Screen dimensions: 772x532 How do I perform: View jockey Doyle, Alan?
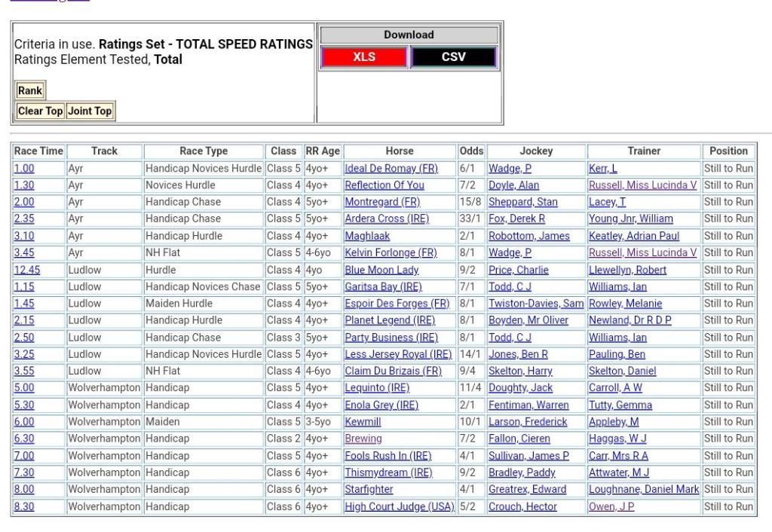tap(513, 185)
